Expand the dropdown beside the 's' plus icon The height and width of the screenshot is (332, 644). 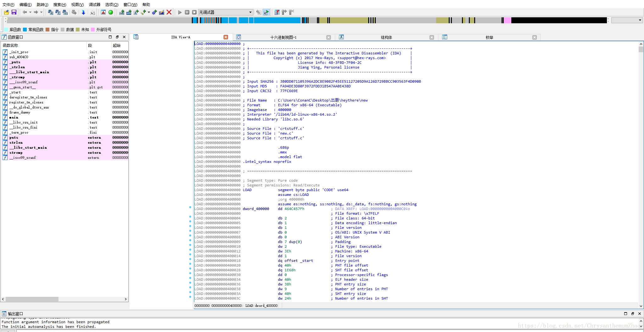click(149, 12)
